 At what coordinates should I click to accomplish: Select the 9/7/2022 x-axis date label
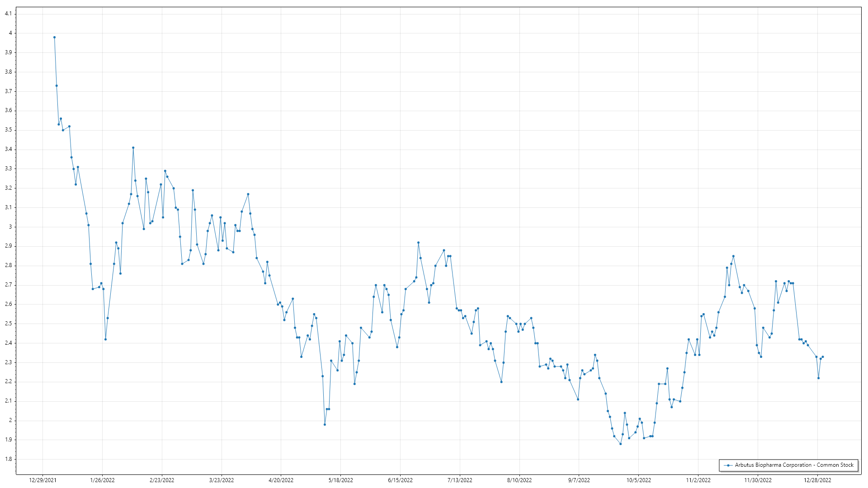point(579,480)
